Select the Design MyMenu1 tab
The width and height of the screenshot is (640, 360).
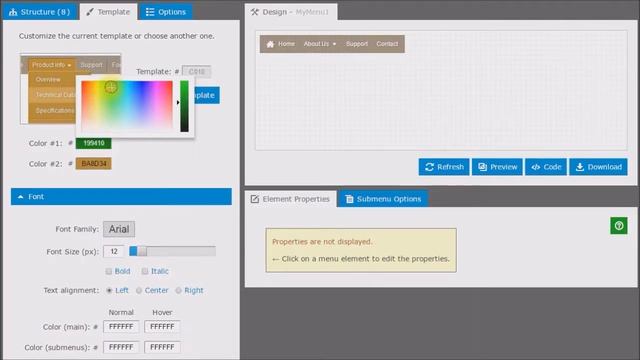click(291, 12)
